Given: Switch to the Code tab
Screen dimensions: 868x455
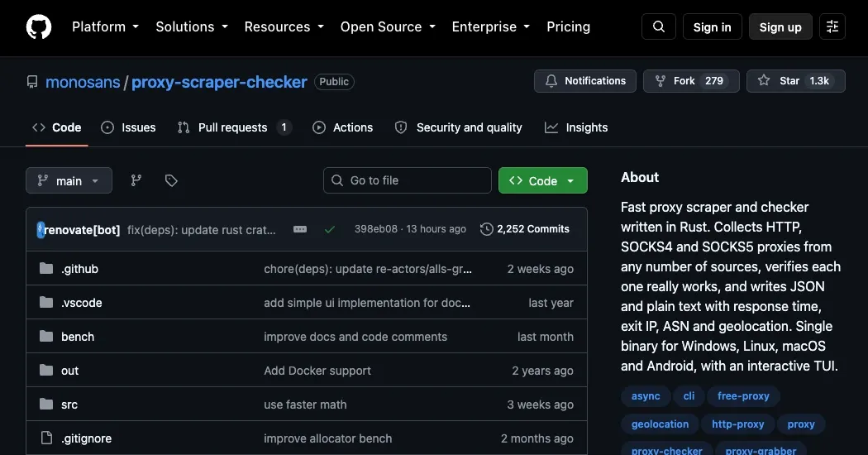Looking at the screenshot, I should 57,127.
